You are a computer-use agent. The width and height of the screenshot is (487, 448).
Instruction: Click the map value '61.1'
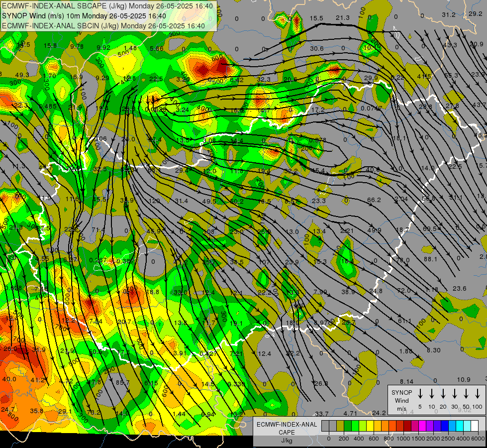coord(405,321)
